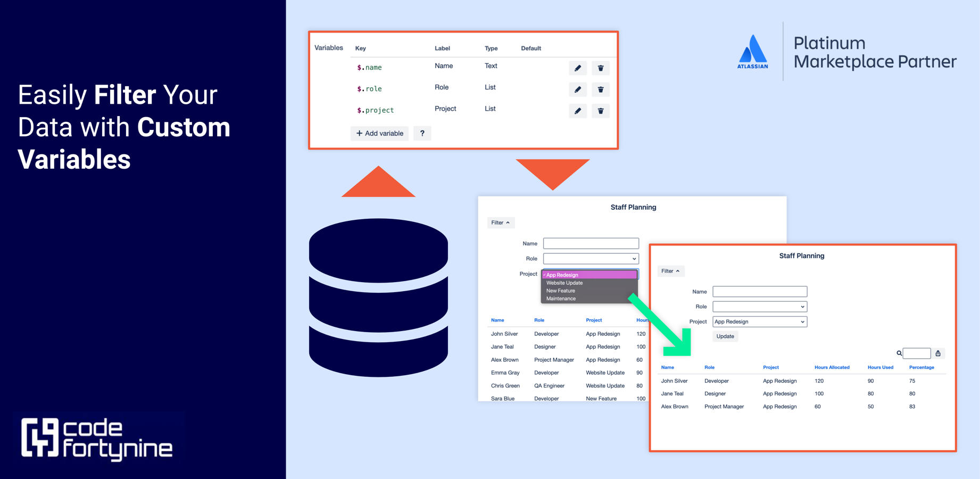This screenshot has height=479, width=980.
Task: Click the search magnifier above the results table
Action: [898, 353]
